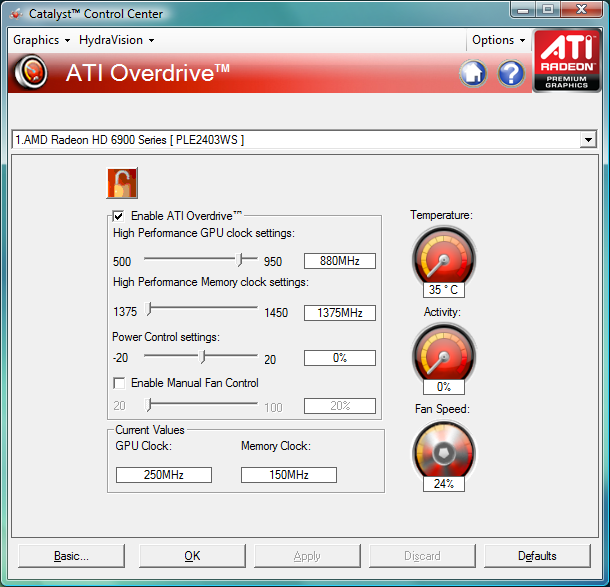
Task: Click the Discard button
Action: click(x=422, y=555)
